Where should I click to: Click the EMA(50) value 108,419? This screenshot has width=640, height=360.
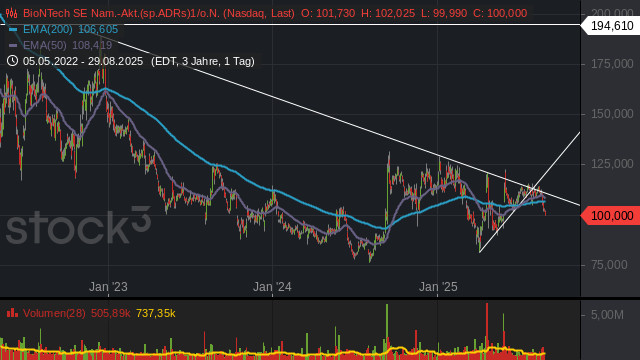tap(92, 45)
